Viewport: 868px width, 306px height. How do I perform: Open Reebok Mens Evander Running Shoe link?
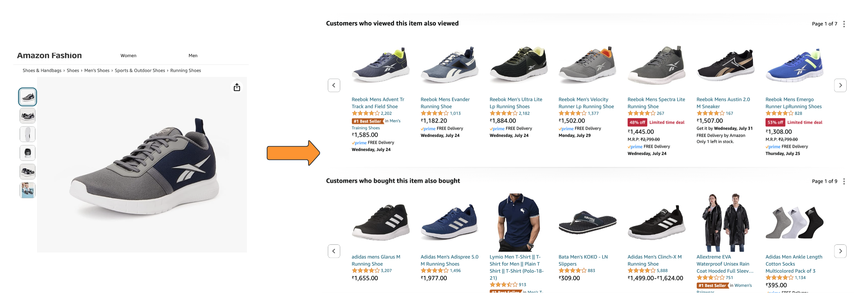(445, 103)
